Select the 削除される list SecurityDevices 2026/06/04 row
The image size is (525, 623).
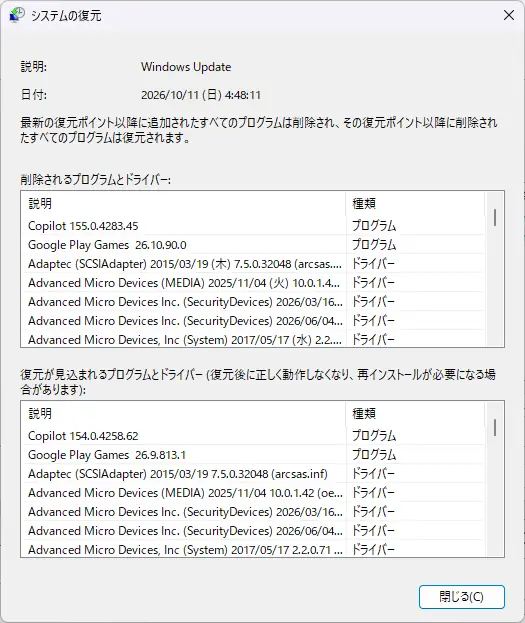pyautogui.click(x=254, y=321)
